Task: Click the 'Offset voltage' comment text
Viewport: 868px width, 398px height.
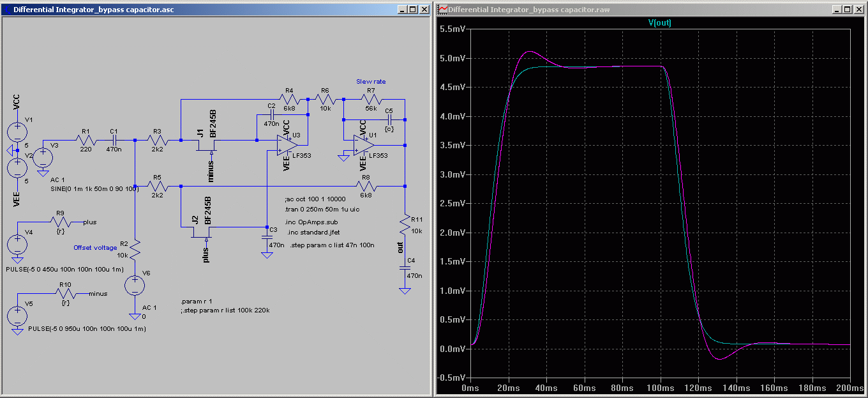Action: (x=95, y=247)
